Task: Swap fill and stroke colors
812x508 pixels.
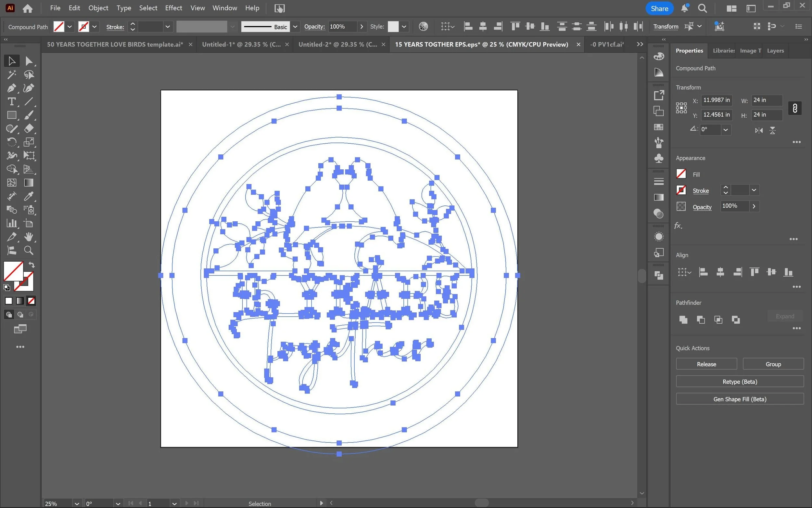Action: click(32, 265)
